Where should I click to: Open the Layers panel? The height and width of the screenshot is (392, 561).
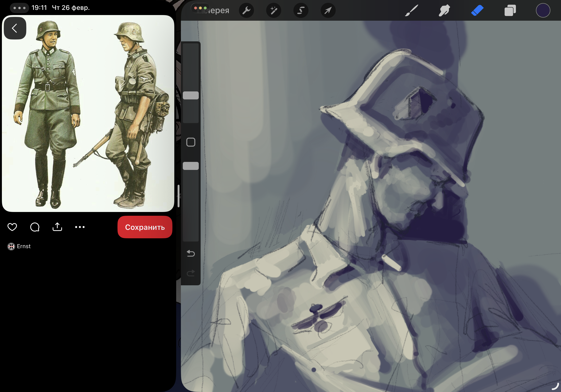510,10
